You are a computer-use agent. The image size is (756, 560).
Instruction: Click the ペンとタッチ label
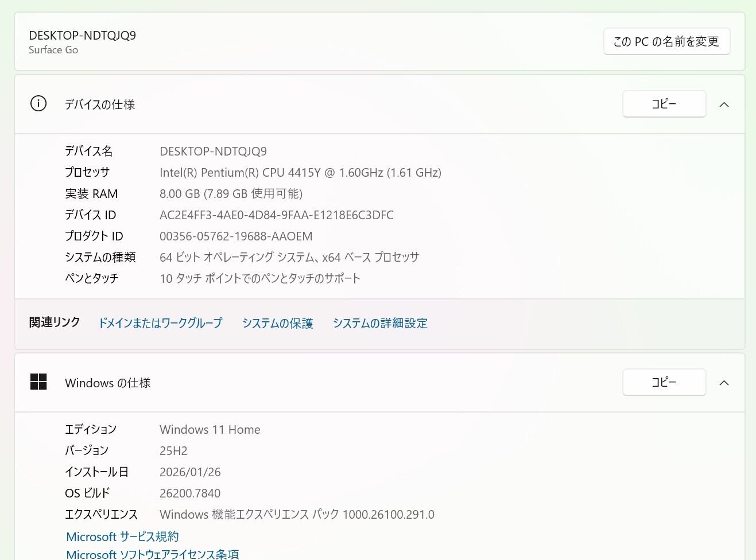pyautogui.click(x=92, y=279)
